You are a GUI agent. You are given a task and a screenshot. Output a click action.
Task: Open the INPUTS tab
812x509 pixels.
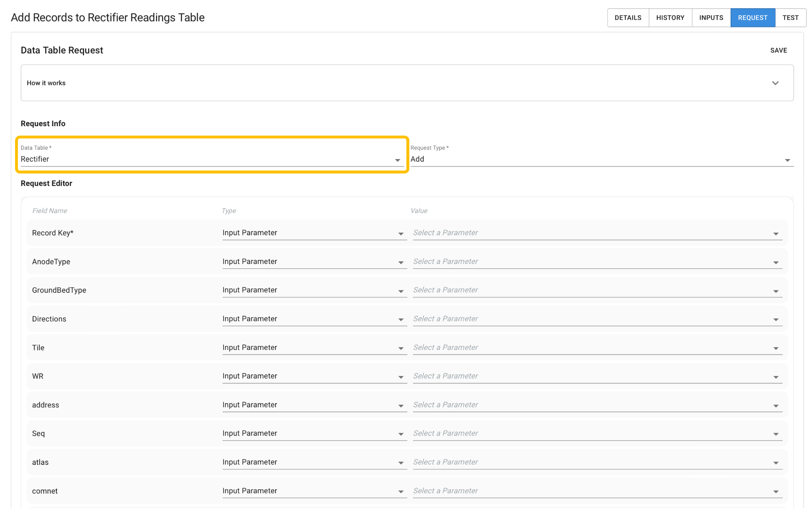(x=711, y=18)
